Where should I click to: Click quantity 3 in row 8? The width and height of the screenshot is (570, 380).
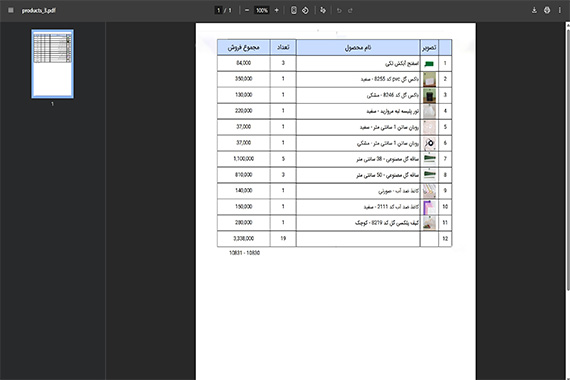pyautogui.click(x=283, y=175)
